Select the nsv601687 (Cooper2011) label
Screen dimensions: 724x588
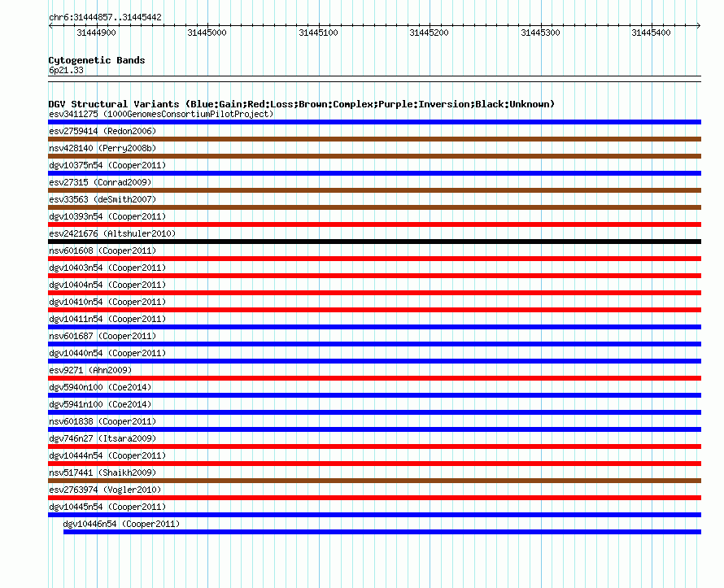pyautogui.click(x=102, y=336)
